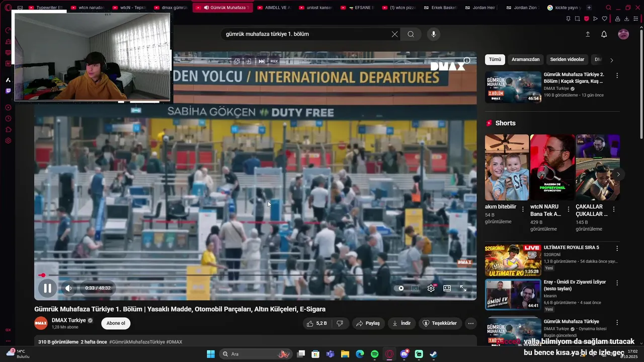Switch to the 'wtcN - Tepki' browser tab
Image resolution: width=644 pixels, height=362 pixels.
(129, 8)
